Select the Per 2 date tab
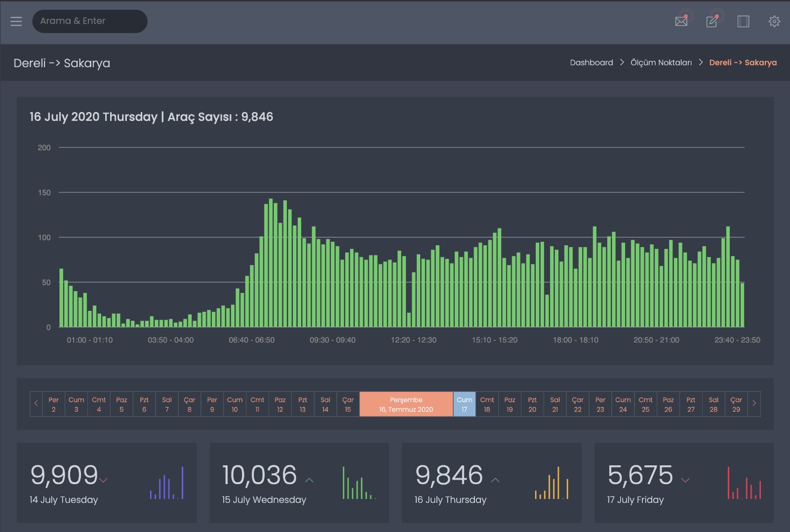Screen dimensions: 790x532 click(53, 404)
